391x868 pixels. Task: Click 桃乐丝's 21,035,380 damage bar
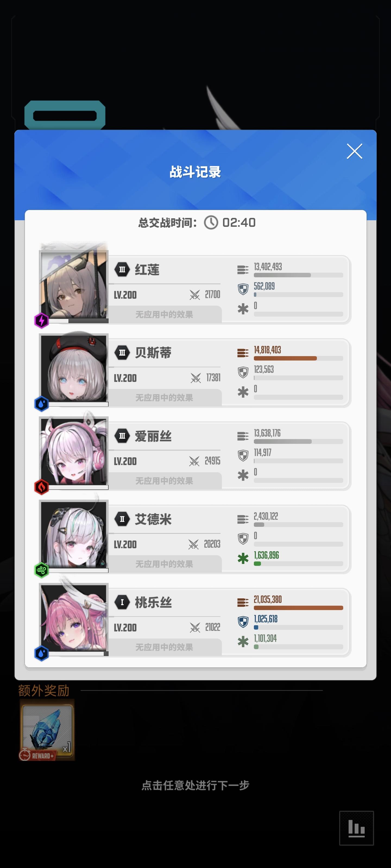[298, 608]
